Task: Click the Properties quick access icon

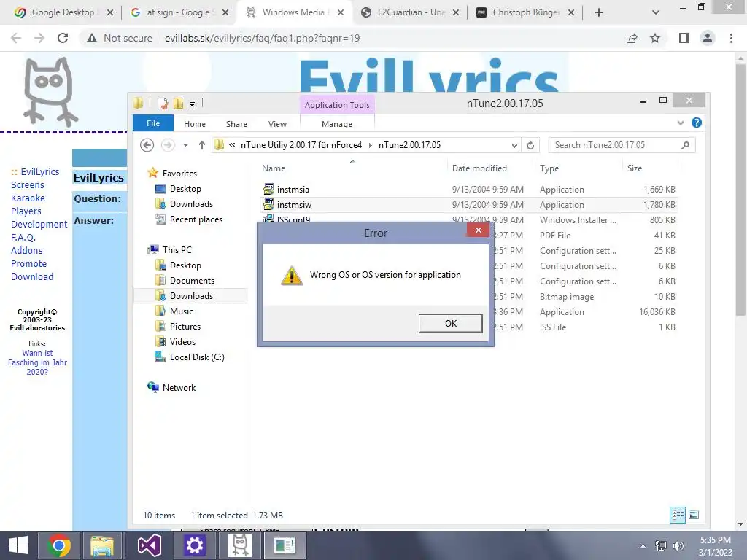Action: coord(163,104)
